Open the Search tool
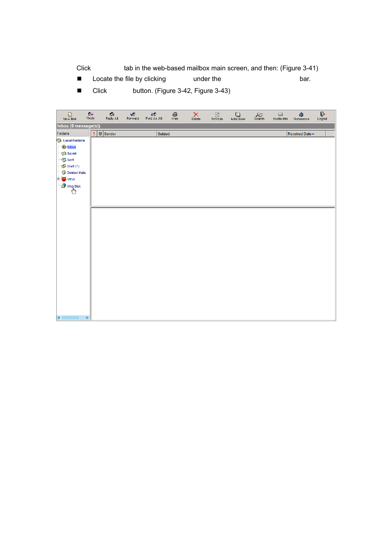The width and height of the screenshot is (392, 555). click(259, 116)
